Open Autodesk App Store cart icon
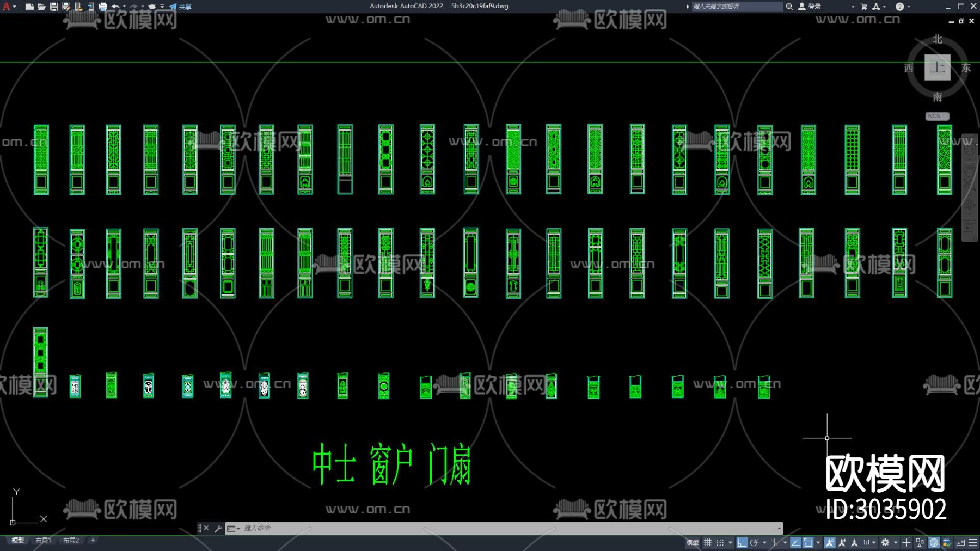The image size is (980, 551). click(x=864, y=7)
